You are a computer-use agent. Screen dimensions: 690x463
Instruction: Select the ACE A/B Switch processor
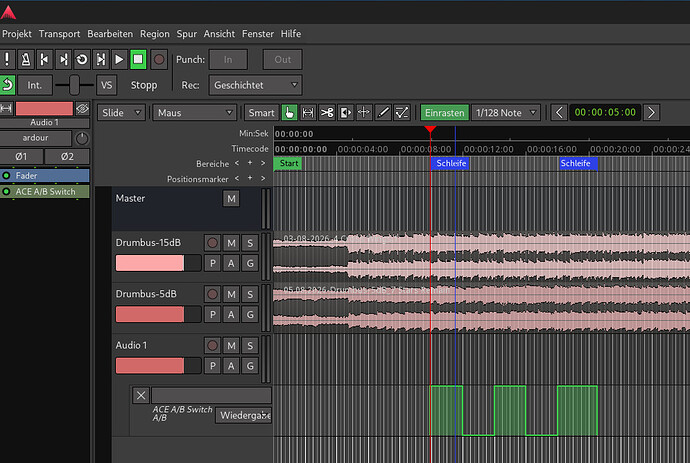click(44, 191)
